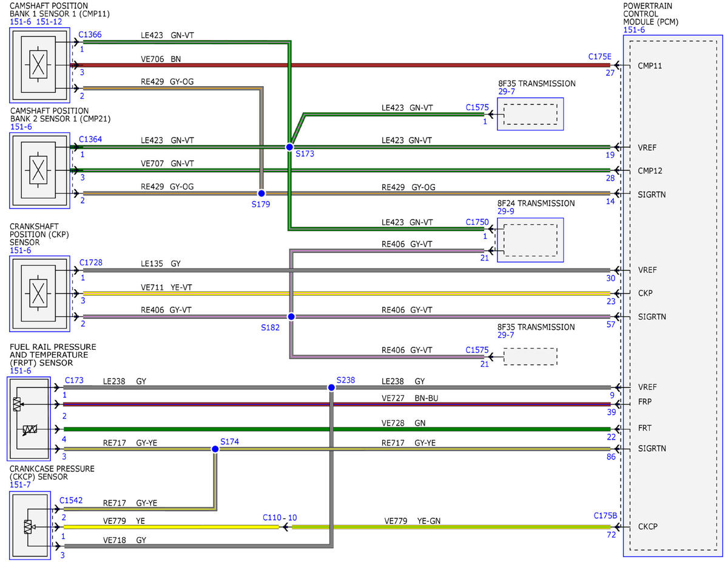The width and height of the screenshot is (728, 562).
Task: Click the S238 splice dot
Action: click(331, 387)
